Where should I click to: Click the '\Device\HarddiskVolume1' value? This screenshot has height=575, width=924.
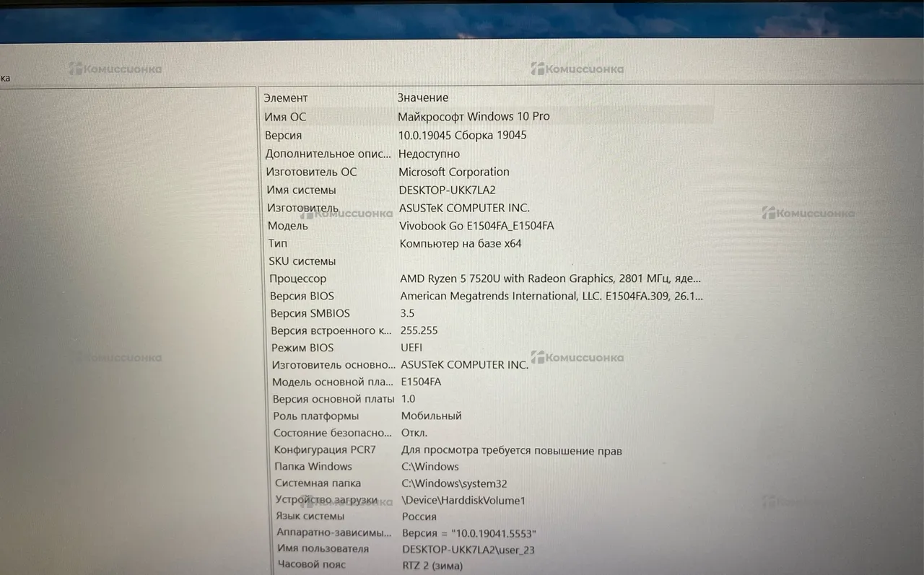[463, 500]
